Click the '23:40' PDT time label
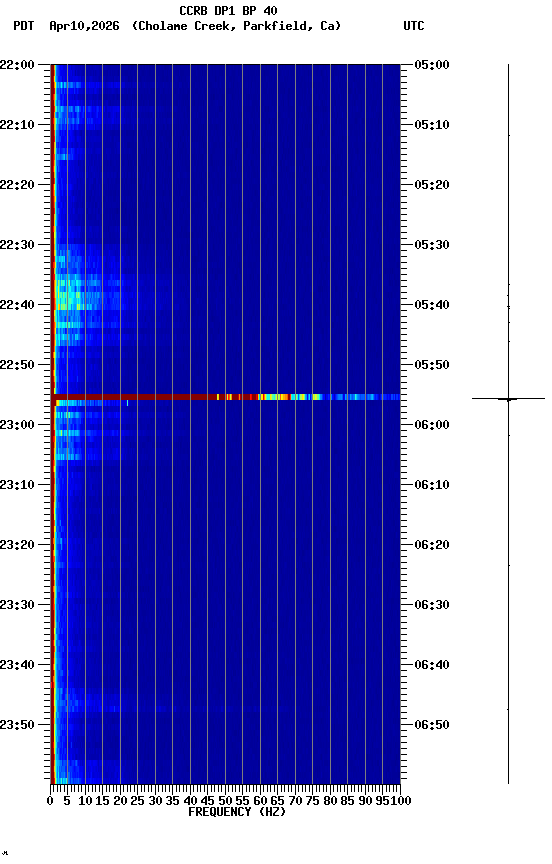The image size is (552, 864). click(x=17, y=666)
